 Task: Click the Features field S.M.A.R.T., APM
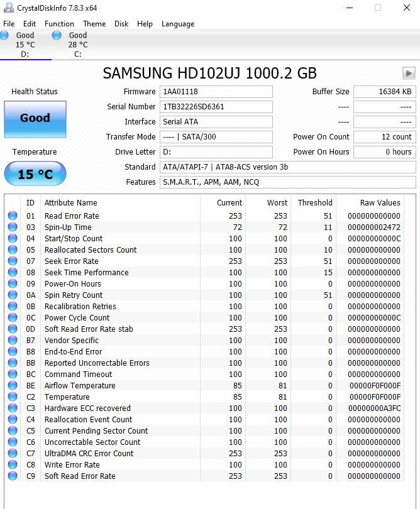[287, 182]
